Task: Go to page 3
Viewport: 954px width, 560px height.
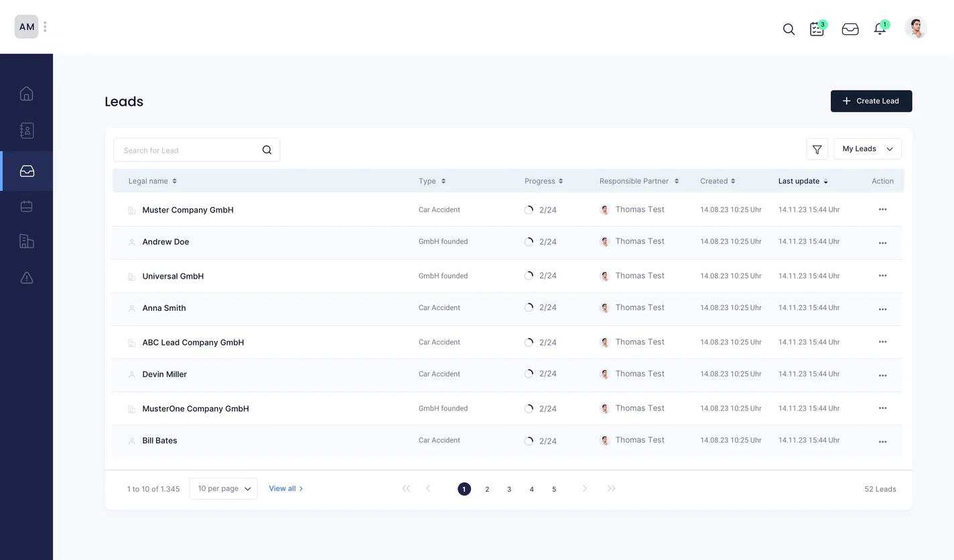Action: 509,489
